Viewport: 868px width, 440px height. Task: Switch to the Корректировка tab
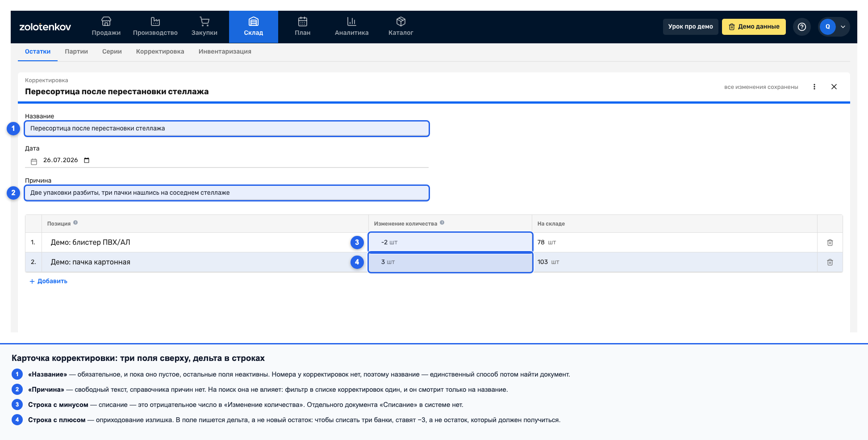(x=160, y=52)
